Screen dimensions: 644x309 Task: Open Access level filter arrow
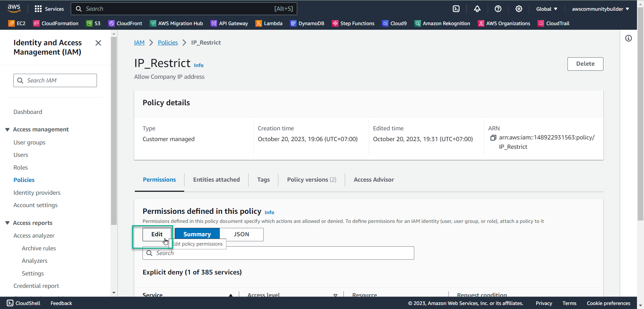pyautogui.click(x=335, y=295)
